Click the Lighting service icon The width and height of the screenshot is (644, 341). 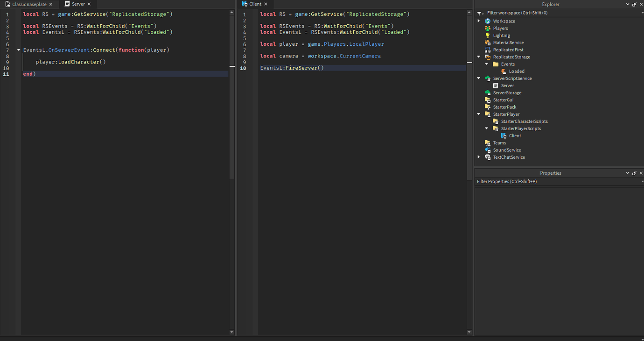(488, 35)
